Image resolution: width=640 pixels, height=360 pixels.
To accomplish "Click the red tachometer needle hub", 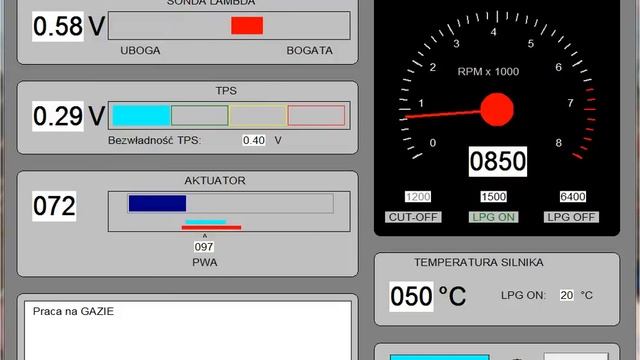I will (497, 109).
